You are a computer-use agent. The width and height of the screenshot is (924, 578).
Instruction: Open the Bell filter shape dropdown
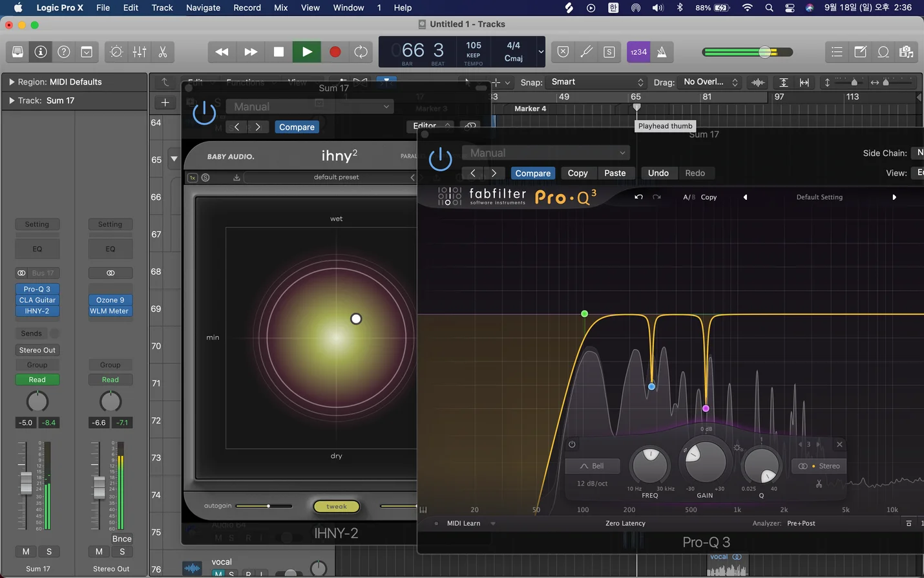coord(593,466)
